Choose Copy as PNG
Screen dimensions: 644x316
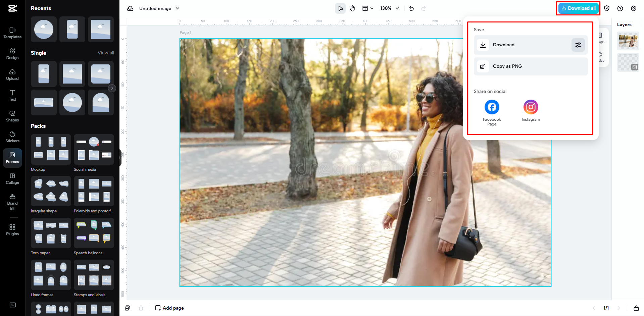pos(531,66)
